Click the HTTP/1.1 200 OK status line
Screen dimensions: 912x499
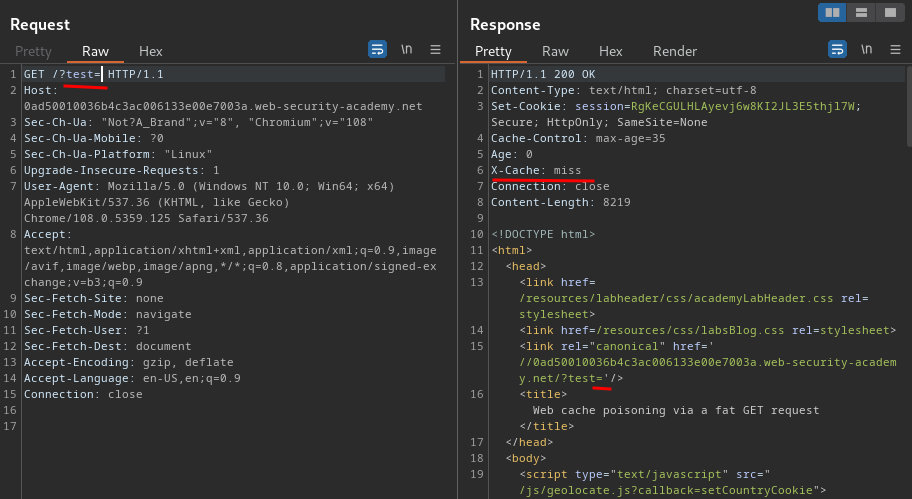(543, 74)
